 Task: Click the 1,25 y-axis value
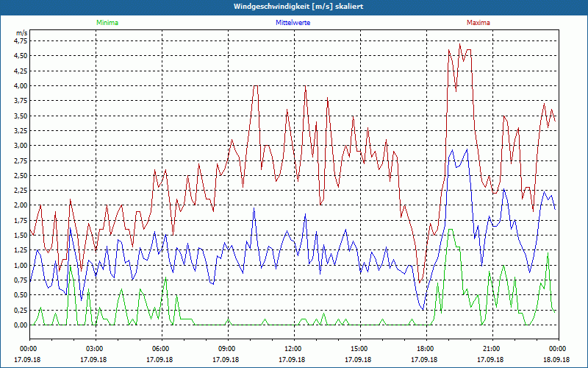click(x=21, y=250)
